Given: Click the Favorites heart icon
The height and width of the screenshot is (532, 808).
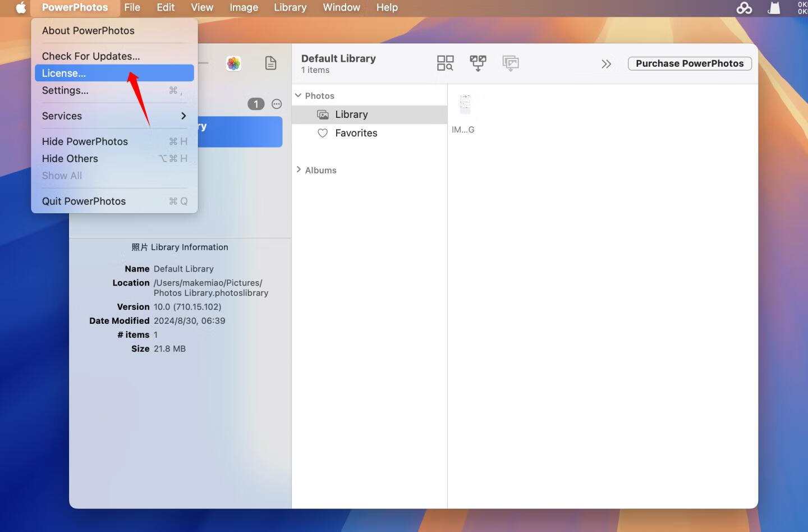Looking at the screenshot, I should [x=323, y=133].
